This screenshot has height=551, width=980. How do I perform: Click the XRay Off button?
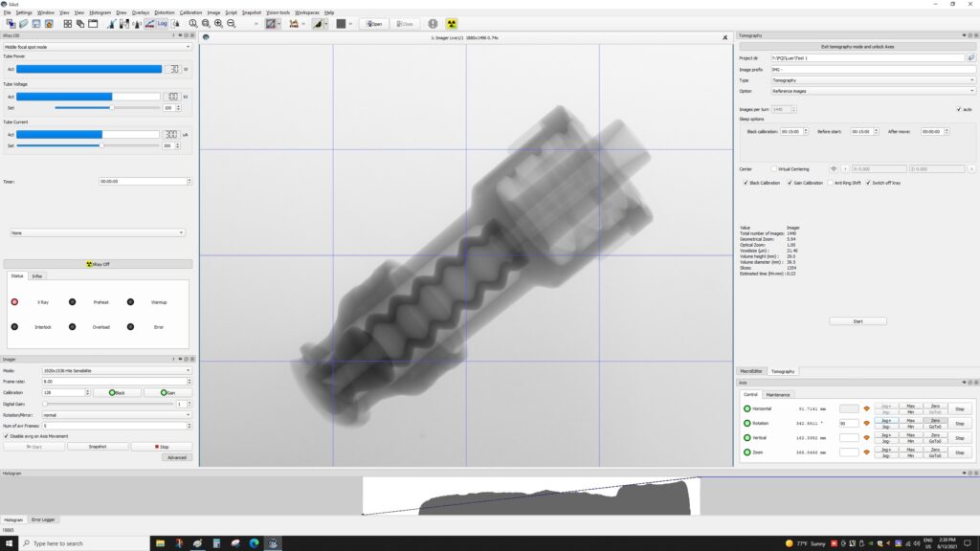click(x=98, y=264)
